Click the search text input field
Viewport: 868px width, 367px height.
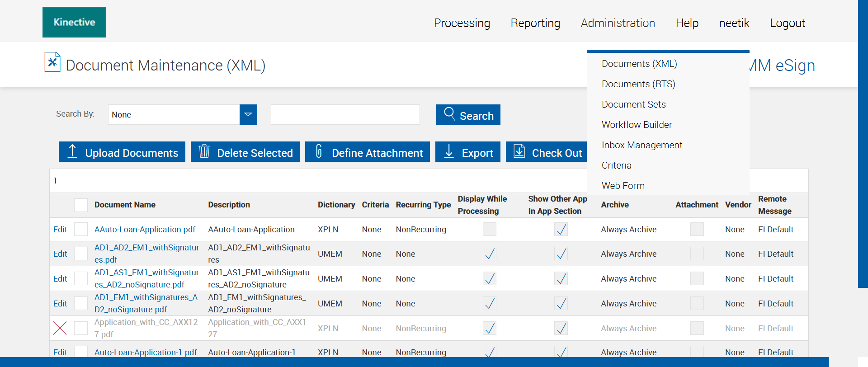pos(345,115)
